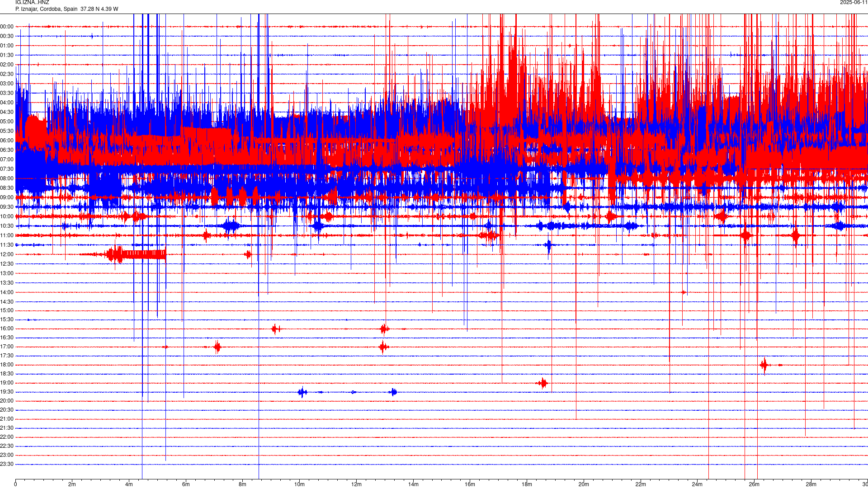
Task: Click the long red event burst on 12:00 trace
Action: 136,254
